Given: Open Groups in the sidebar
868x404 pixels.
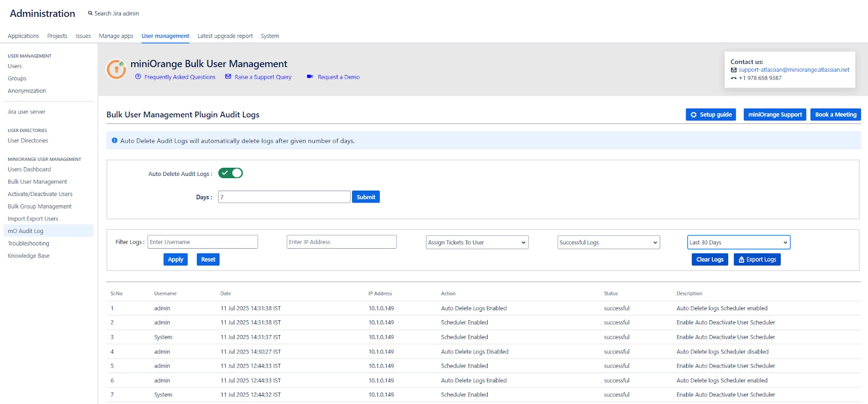Looking at the screenshot, I should pos(17,78).
